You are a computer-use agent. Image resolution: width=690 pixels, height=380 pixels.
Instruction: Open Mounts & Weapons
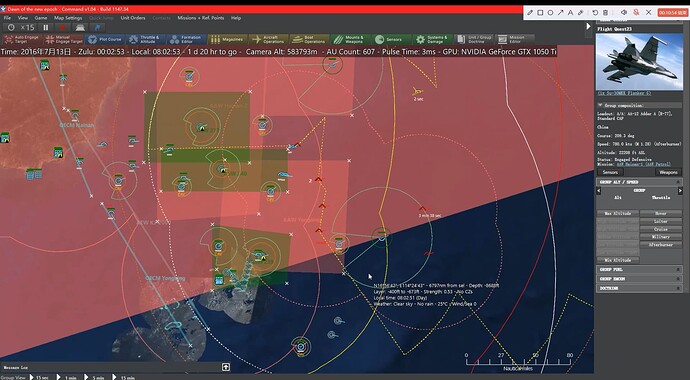pyautogui.click(x=350, y=39)
